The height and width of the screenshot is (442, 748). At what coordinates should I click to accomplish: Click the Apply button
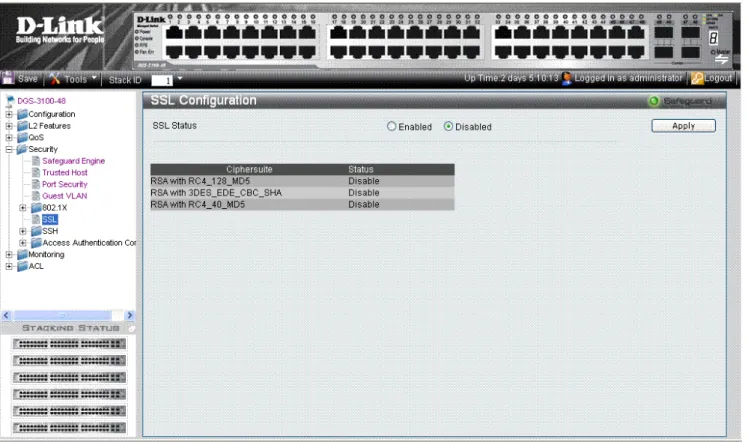pos(684,126)
